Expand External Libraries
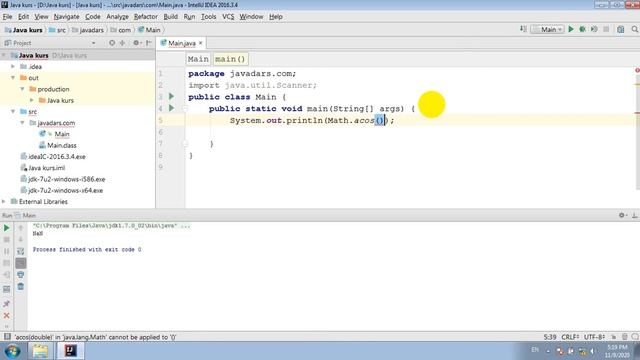This screenshot has width=640, height=360. [x=4, y=201]
